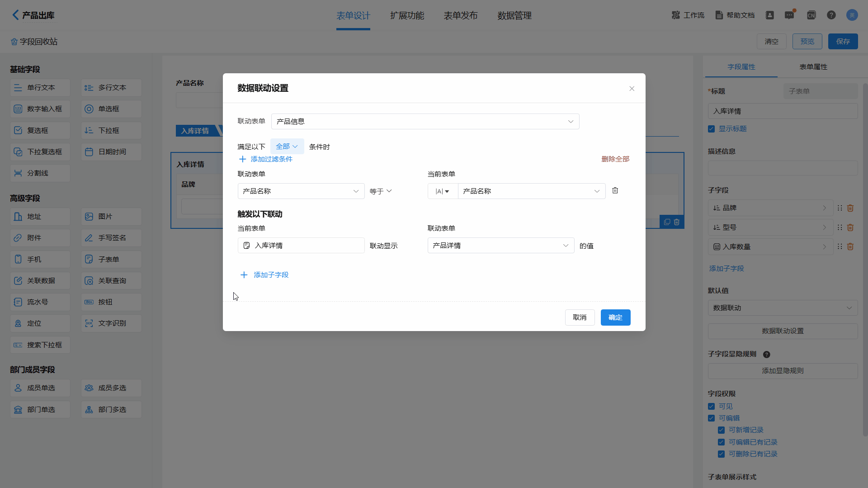Open the 帮助文档 help document icon

(x=719, y=15)
